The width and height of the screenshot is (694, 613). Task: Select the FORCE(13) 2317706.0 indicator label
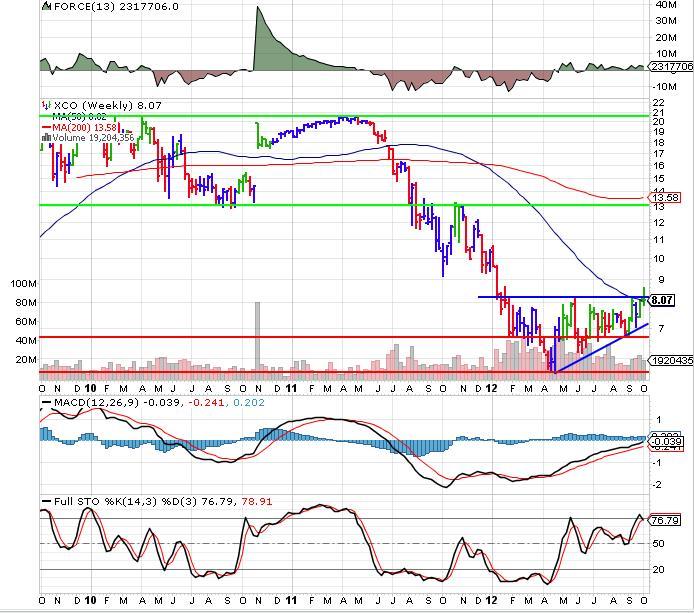point(116,6)
